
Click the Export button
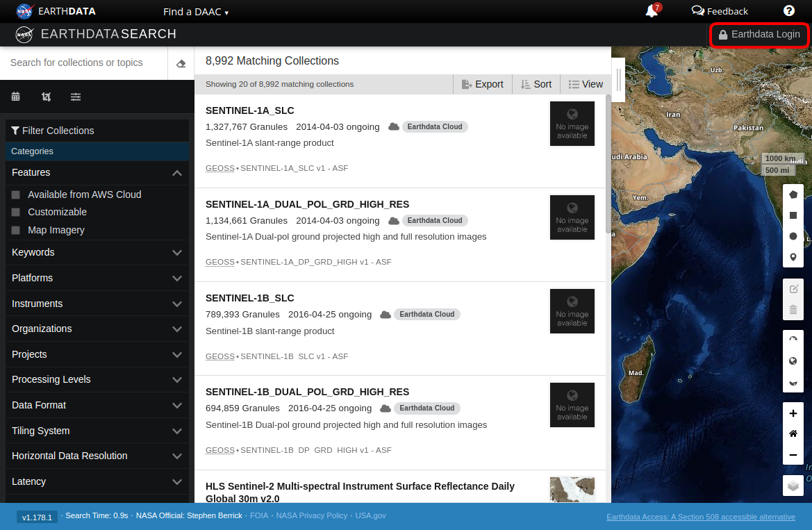pos(483,85)
